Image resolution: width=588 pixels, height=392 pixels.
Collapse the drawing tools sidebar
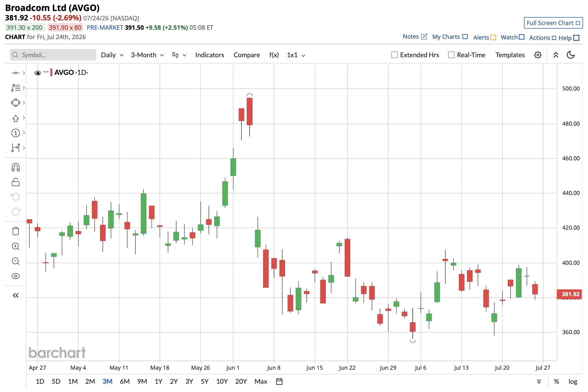[x=16, y=295]
